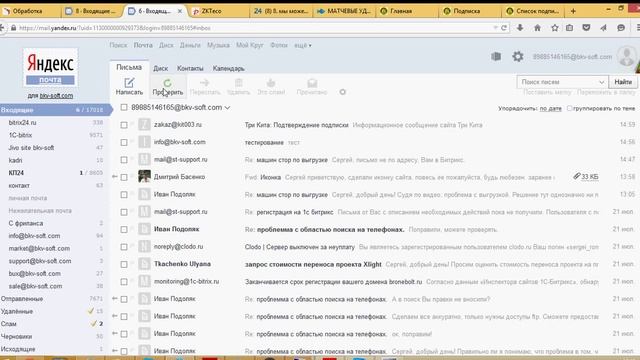Click the back arrow in the browser
Image resolution: width=640 pixels, height=360 pixels.
[x=2, y=28]
